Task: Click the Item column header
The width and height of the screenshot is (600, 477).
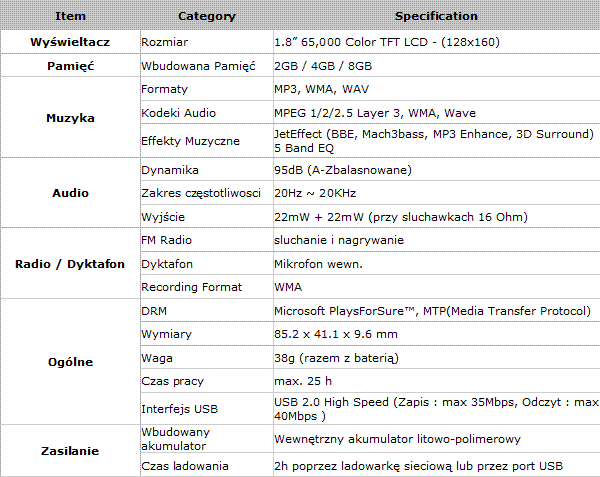Action: tap(70, 16)
